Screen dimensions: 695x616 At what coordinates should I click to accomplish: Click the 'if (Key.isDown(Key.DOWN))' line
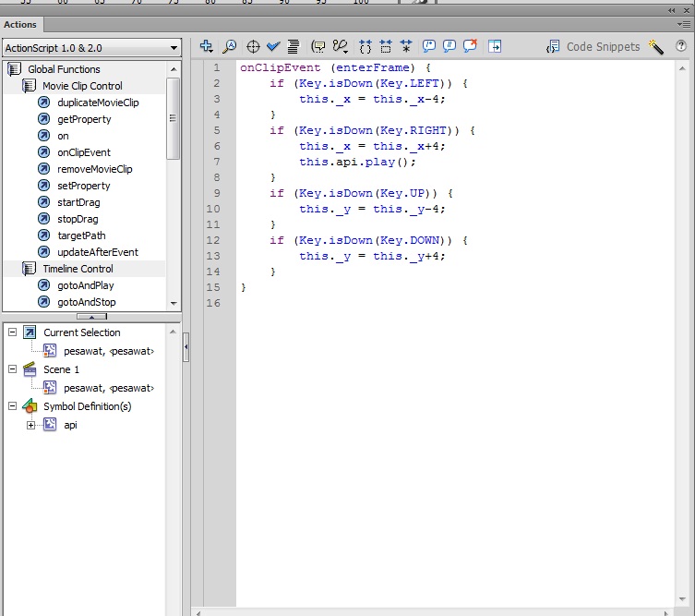point(368,240)
